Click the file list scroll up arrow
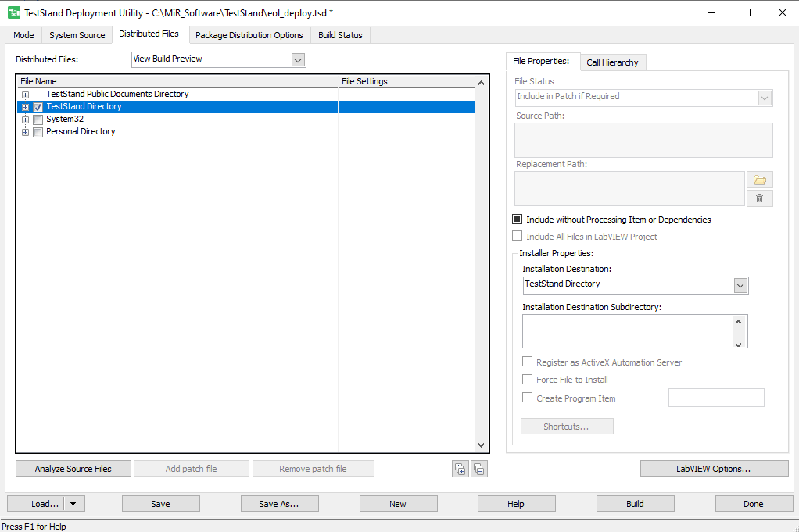 click(481, 83)
